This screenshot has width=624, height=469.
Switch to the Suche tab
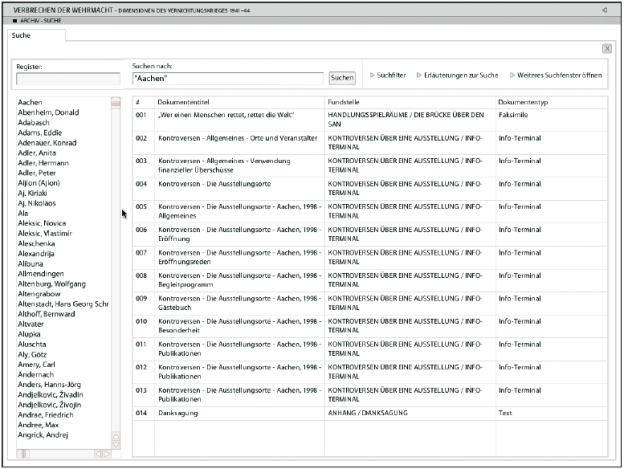coord(21,35)
